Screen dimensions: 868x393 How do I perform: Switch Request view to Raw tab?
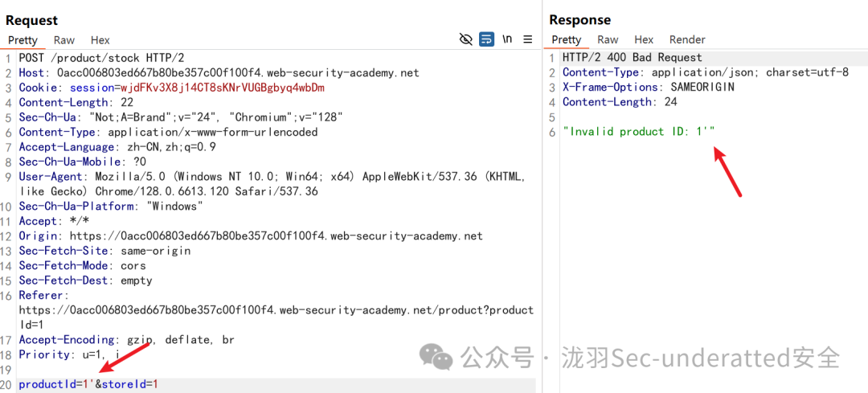coord(64,40)
